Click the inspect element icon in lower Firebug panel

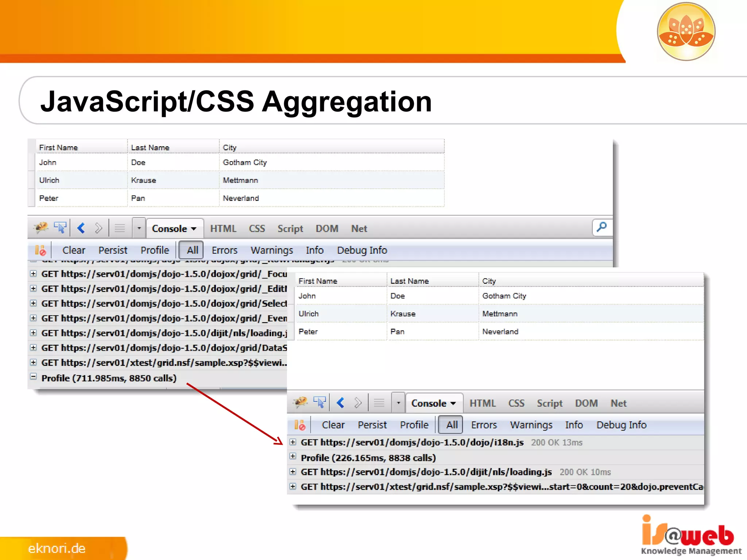[320, 402]
